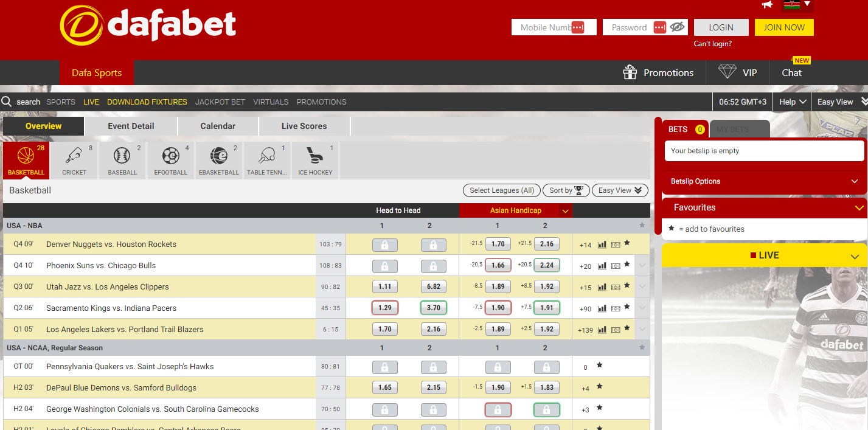This screenshot has width=868, height=430.
Task: Click the announcements megaphone icon
Action: point(767,5)
